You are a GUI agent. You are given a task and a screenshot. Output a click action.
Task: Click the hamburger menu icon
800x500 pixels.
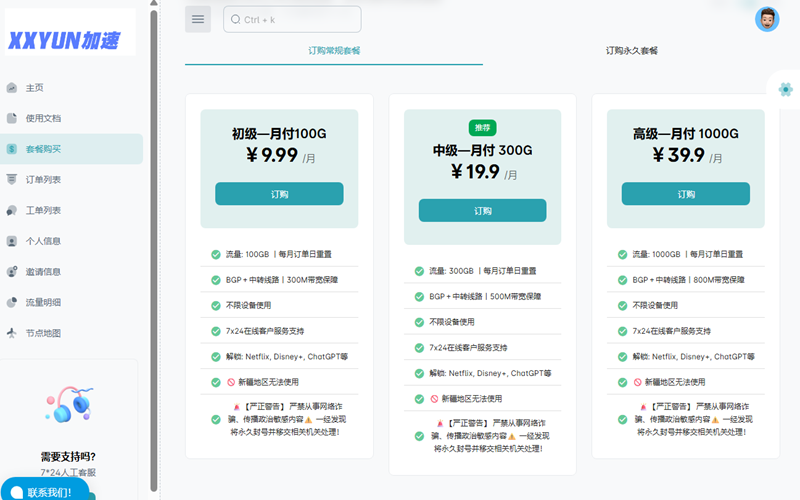(x=198, y=19)
